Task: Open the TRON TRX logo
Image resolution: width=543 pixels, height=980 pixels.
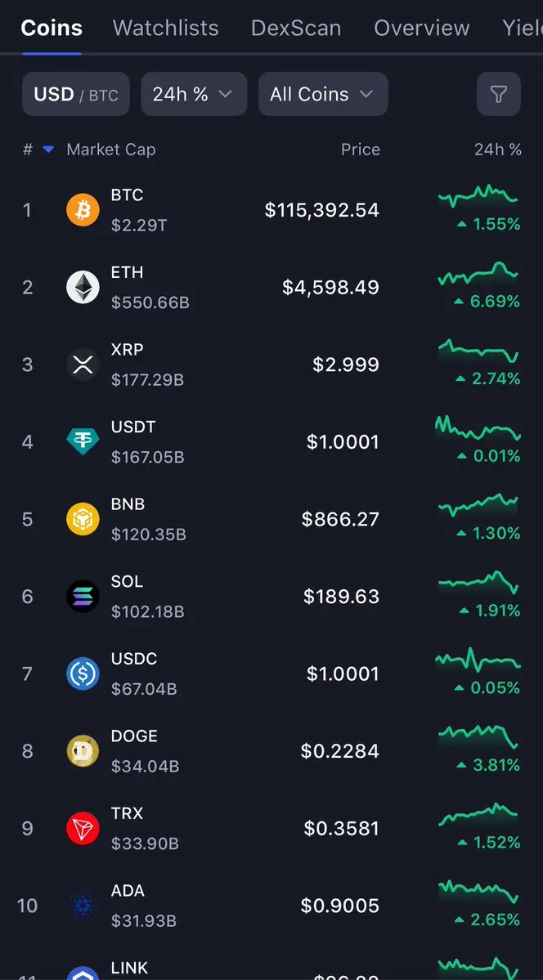Action: click(x=83, y=828)
